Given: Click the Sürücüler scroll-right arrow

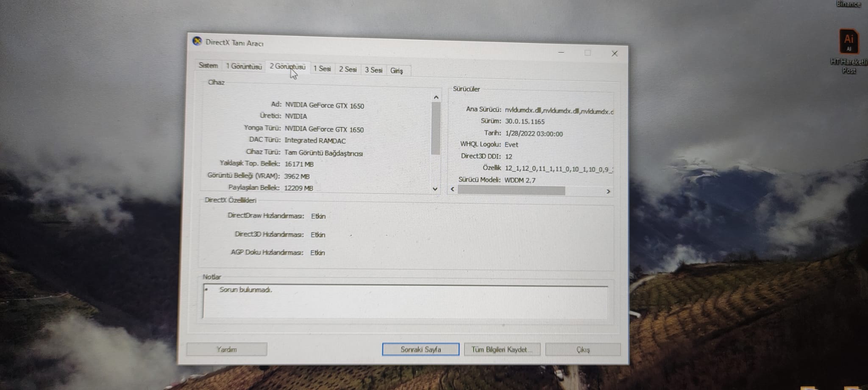Looking at the screenshot, I should pos(608,191).
